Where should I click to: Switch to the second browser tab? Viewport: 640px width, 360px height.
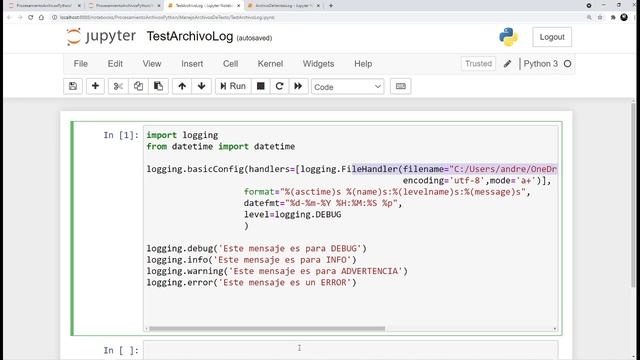[123, 6]
